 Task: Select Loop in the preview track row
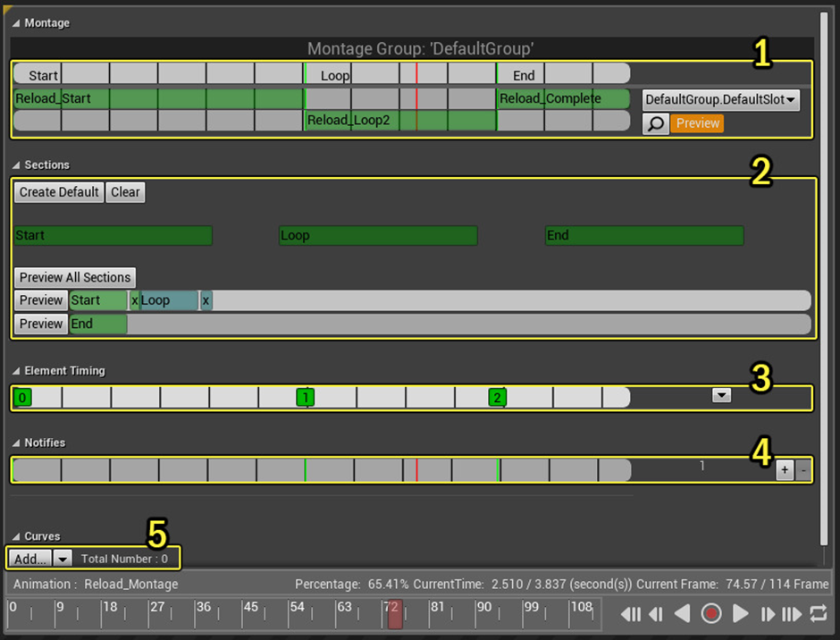click(x=169, y=300)
